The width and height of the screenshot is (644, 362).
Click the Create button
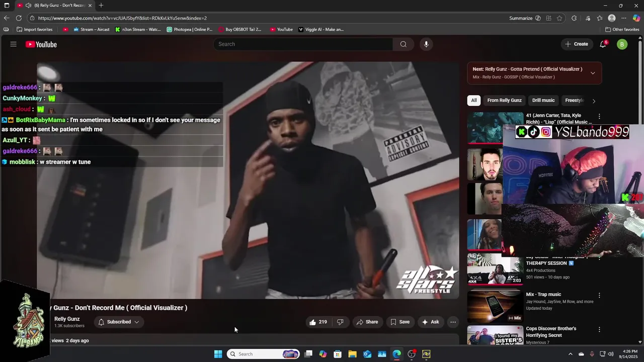pos(576,44)
